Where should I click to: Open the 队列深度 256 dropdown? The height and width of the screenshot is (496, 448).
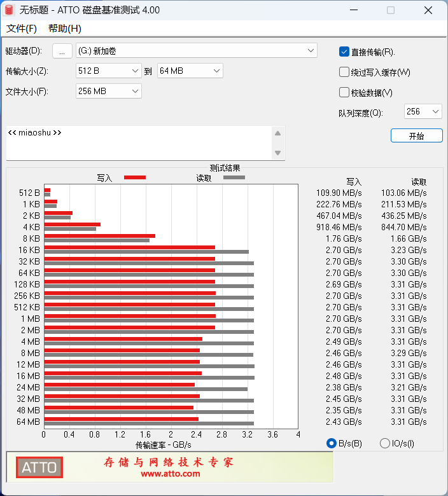(x=423, y=111)
